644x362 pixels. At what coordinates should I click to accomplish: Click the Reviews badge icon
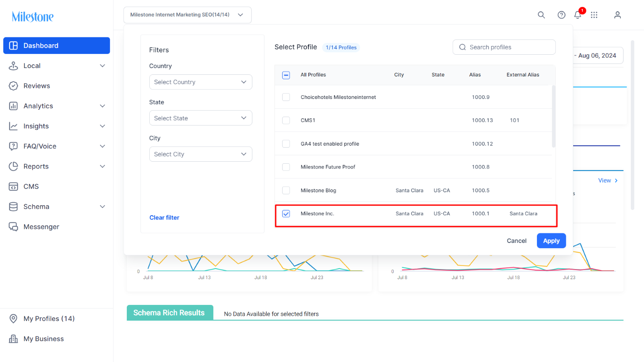[x=13, y=86]
